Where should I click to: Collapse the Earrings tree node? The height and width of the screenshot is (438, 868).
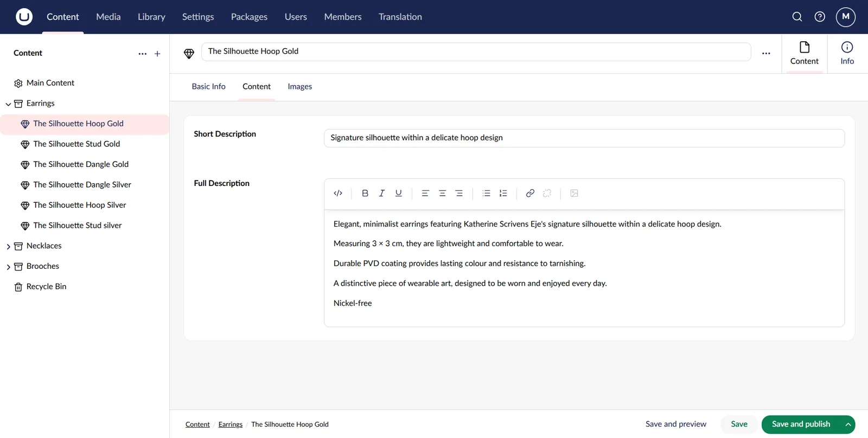tap(8, 104)
